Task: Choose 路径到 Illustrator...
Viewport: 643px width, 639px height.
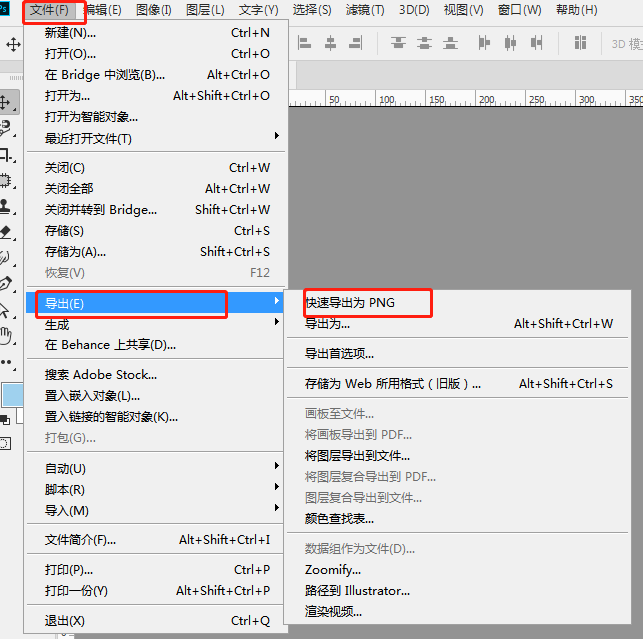Action: click(458, 591)
